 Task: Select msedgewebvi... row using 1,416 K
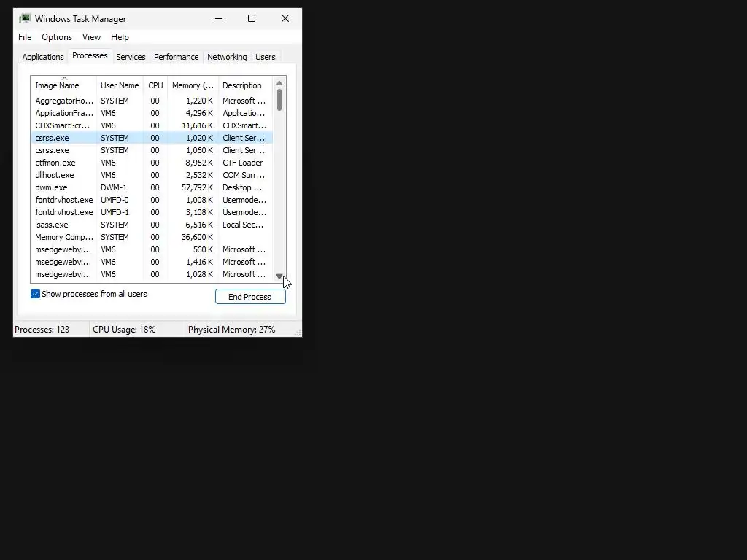152,262
